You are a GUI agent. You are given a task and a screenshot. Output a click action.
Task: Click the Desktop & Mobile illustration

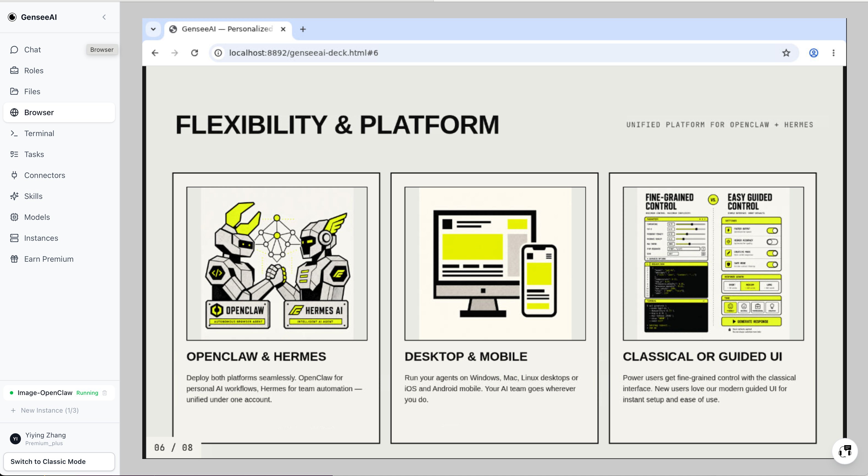495,263
